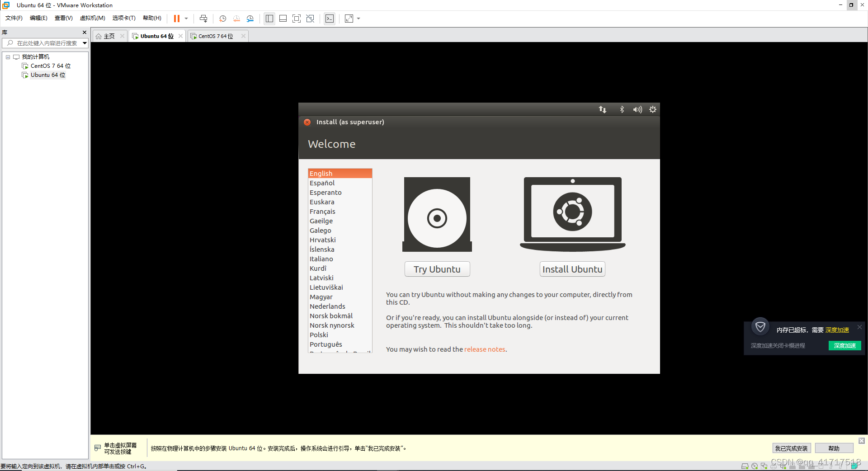The image size is (868, 471).
Task: Click the green 深度加速 button in popup
Action: [844, 346]
